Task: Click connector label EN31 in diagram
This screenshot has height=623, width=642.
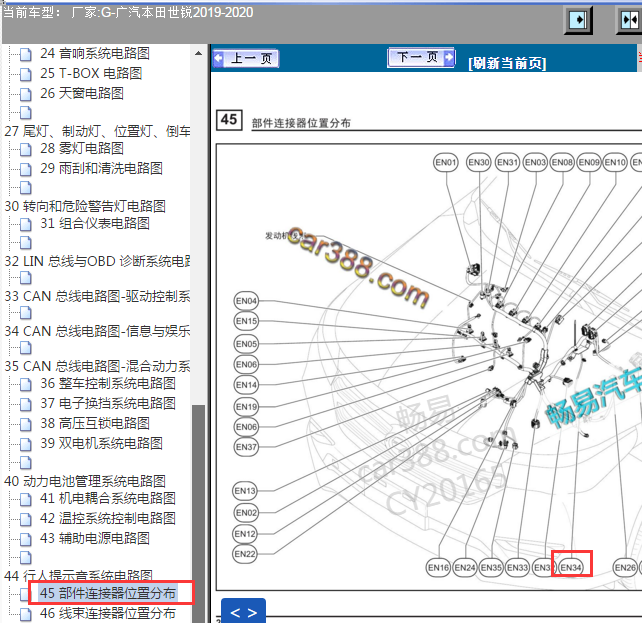Action: coord(507,163)
